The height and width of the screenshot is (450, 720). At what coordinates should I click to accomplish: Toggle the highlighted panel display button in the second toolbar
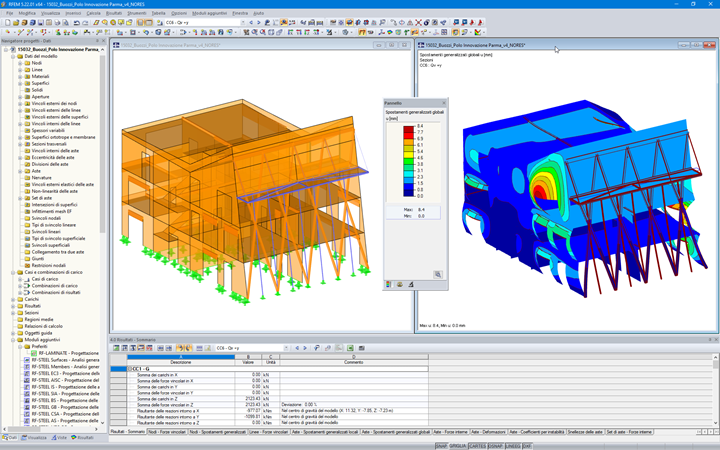click(x=455, y=32)
